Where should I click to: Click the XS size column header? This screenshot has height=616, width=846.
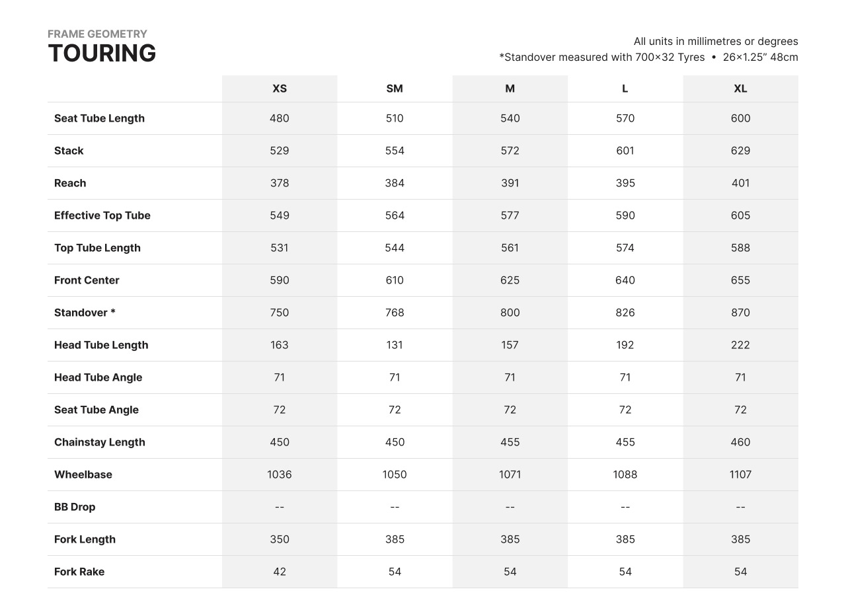coord(280,89)
